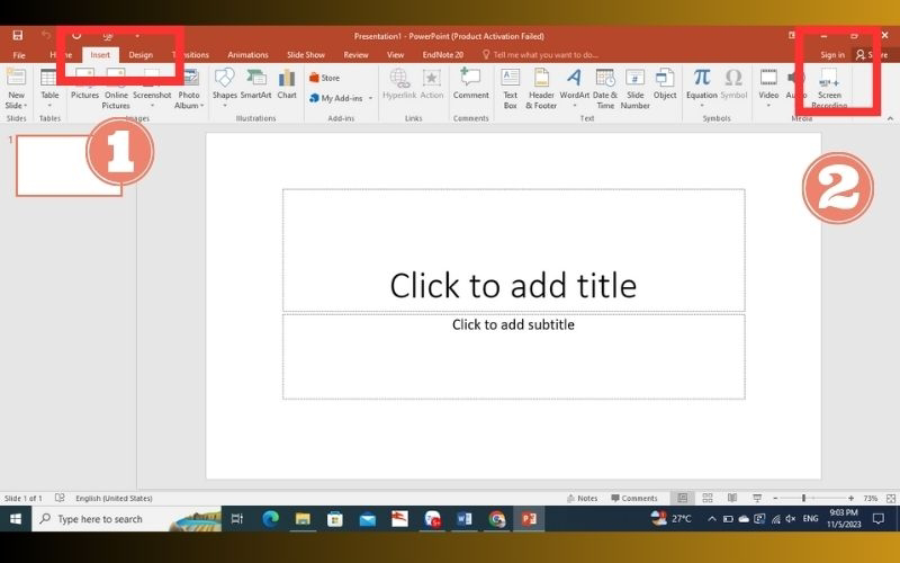Insert a Chart
900x563 pixels.
click(x=287, y=84)
